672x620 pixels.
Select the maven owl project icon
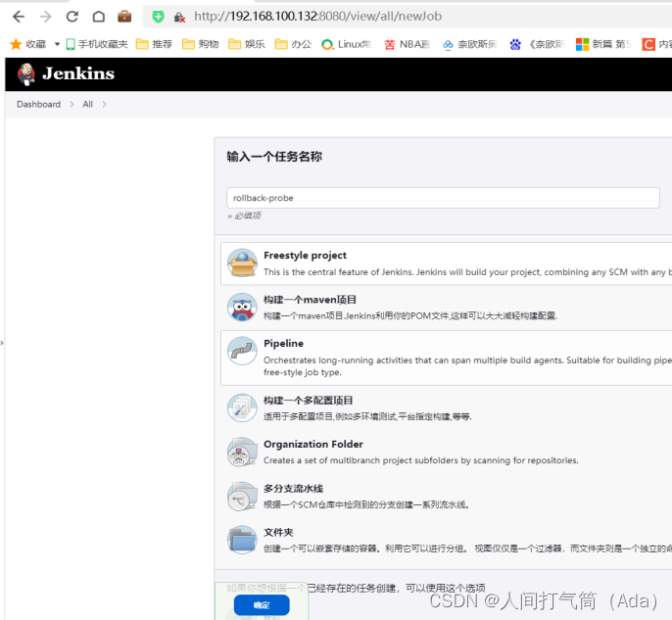tap(242, 308)
